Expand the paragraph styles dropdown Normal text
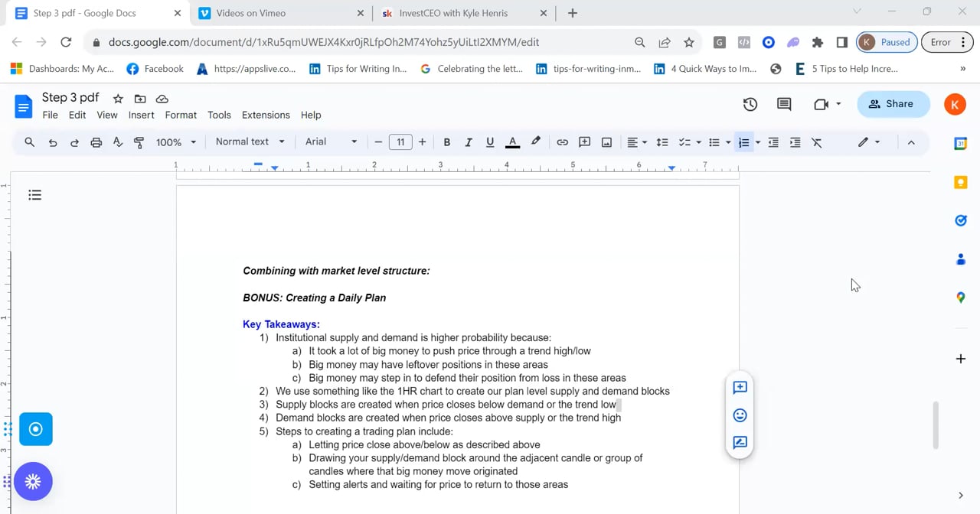 [249, 142]
